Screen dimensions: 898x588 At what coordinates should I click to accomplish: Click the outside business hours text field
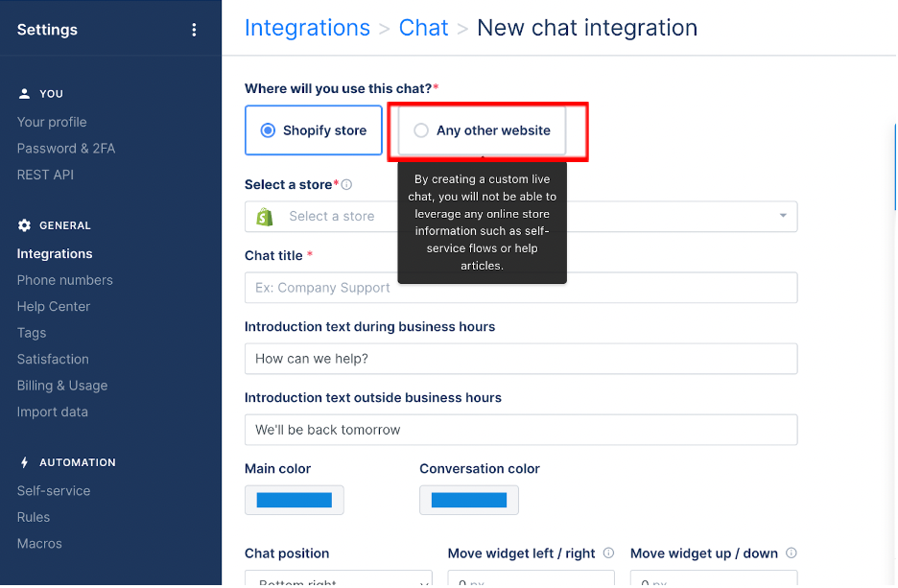click(521, 430)
